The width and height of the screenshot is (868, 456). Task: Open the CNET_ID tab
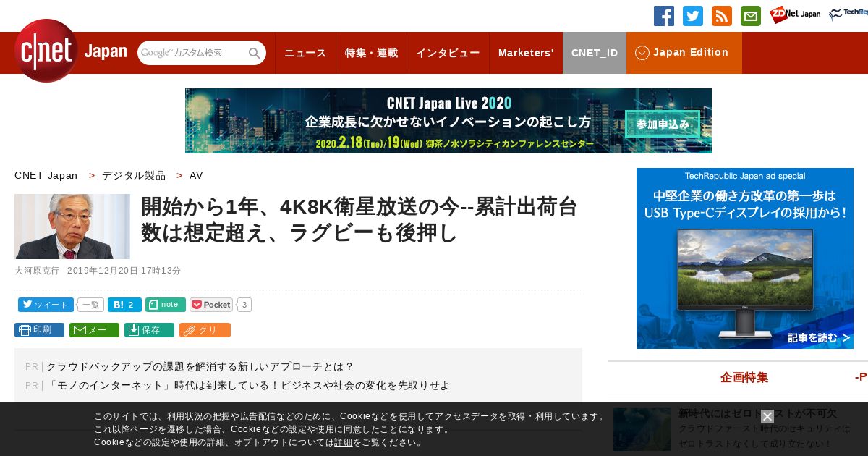[595, 53]
